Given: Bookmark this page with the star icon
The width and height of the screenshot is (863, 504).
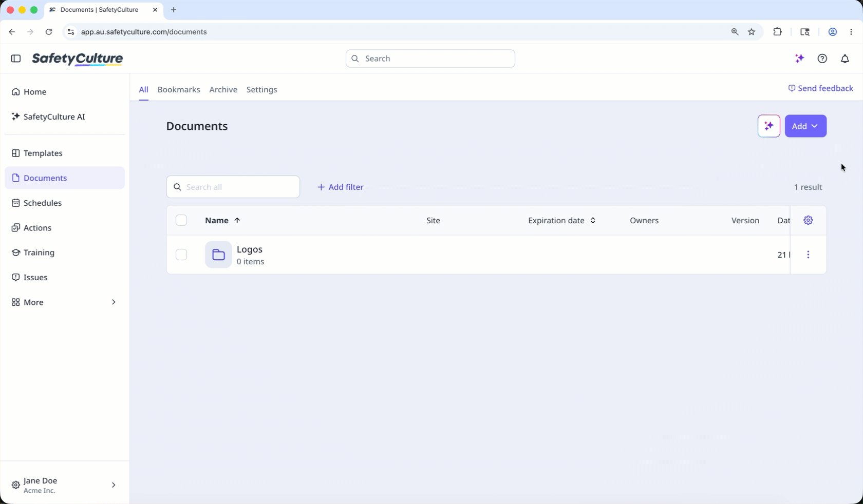Looking at the screenshot, I should point(752,32).
